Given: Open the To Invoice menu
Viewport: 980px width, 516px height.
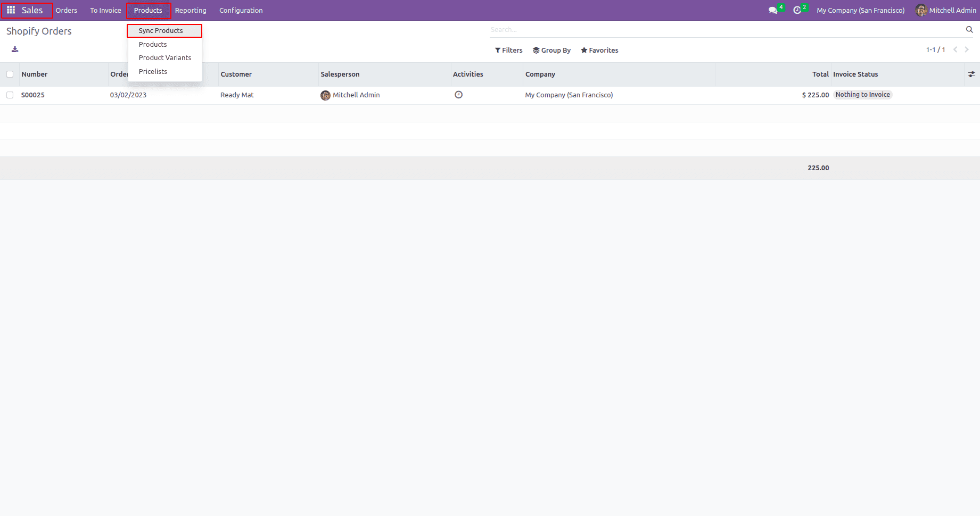Looking at the screenshot, I should pyautogui.click(x=105, y=10).
